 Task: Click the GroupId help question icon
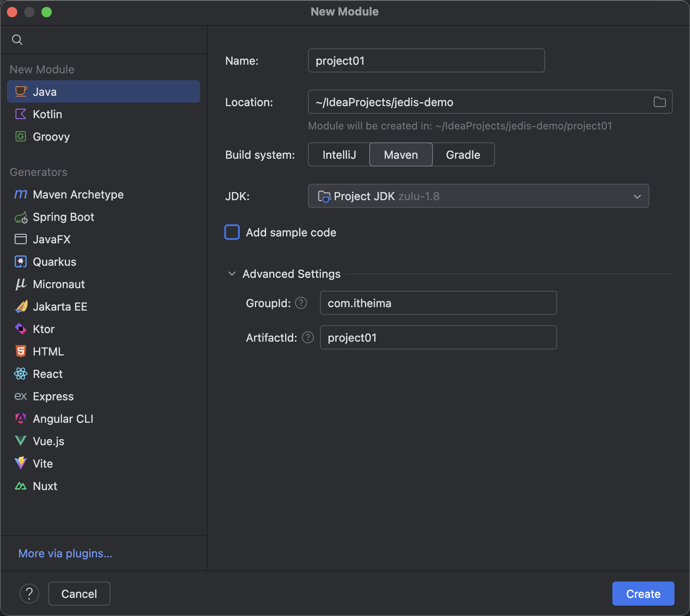pos(301,303)
